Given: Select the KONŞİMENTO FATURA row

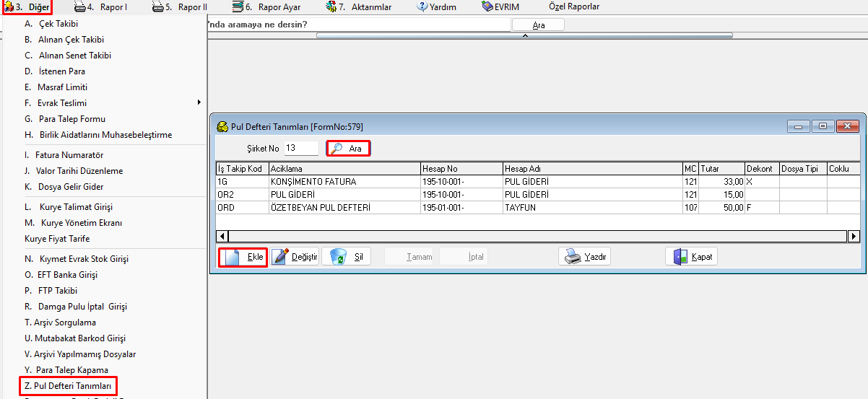Looking at the screenshot, I should point(538,182).
